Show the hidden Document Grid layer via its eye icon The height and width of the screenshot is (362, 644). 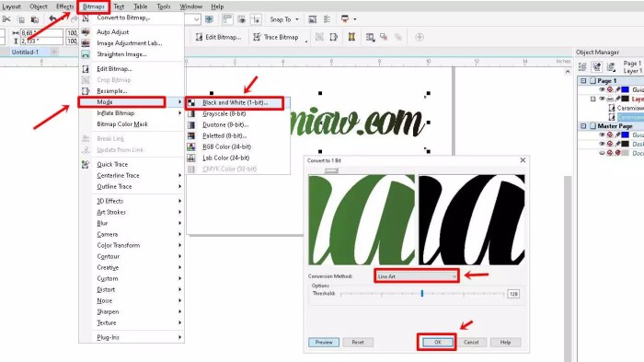click(x=602, y=153)
